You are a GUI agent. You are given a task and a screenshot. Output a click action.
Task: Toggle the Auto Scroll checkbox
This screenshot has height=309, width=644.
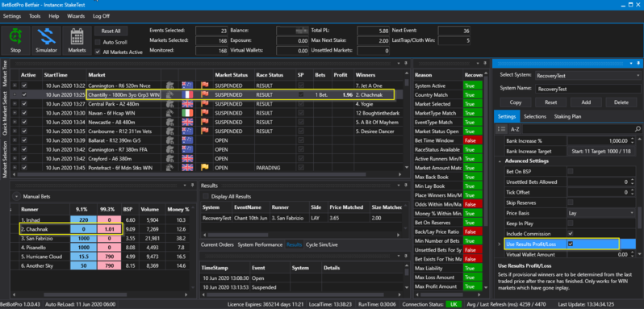click(x=98, y=42)
